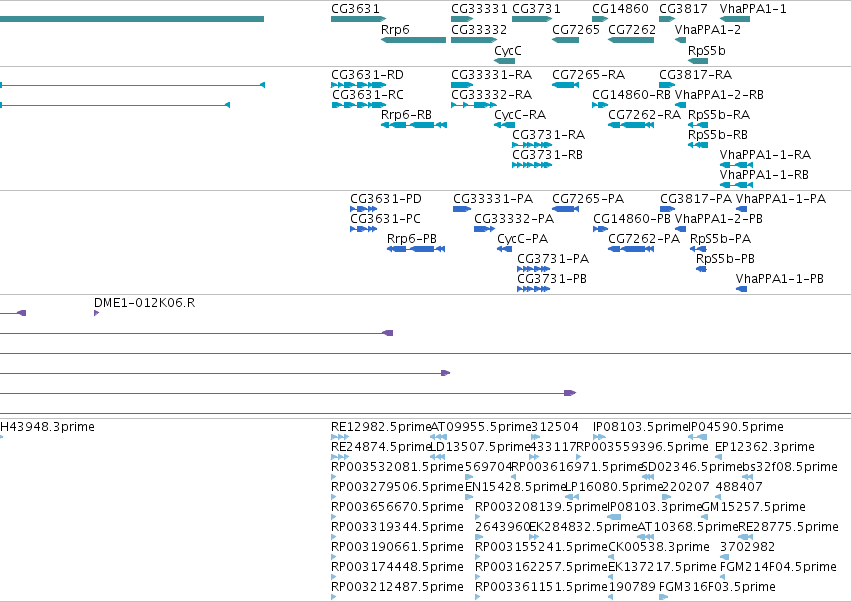Open transcript CG3631-RD
This screenshot has height=602, width=851.
[x=367, y=74]
